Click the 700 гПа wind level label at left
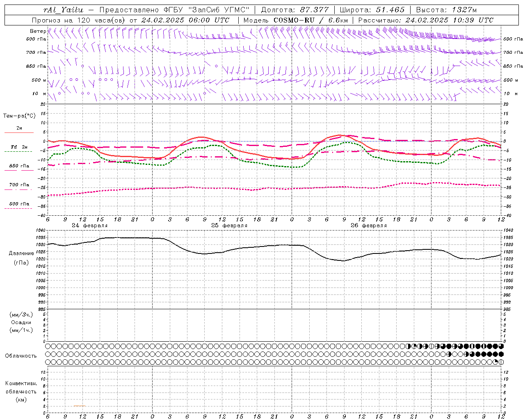525x420 pixels. pos(36,52)
